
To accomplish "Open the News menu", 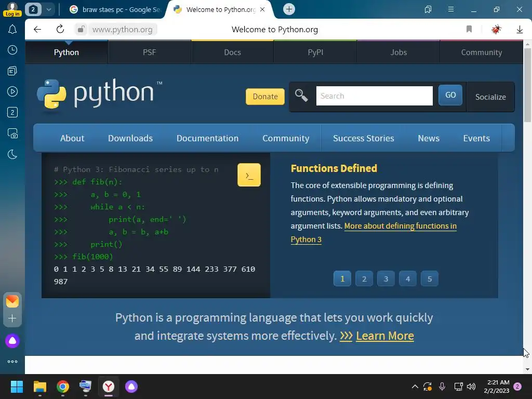I will [429, 138].
